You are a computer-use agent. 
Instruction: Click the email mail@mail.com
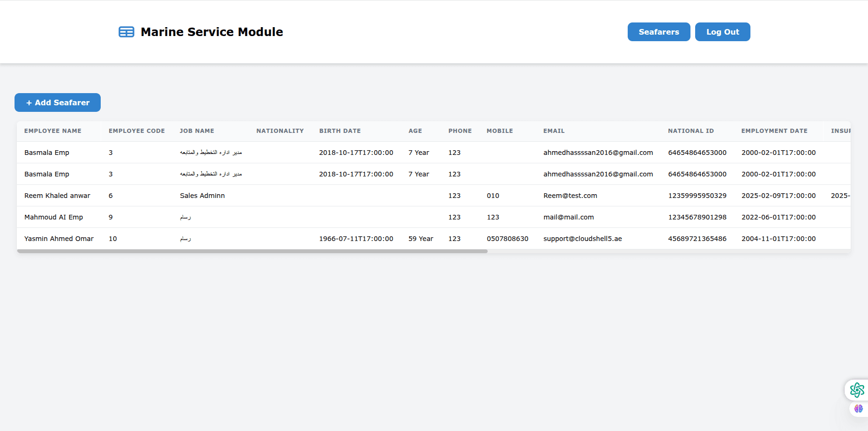coord(568,217)
